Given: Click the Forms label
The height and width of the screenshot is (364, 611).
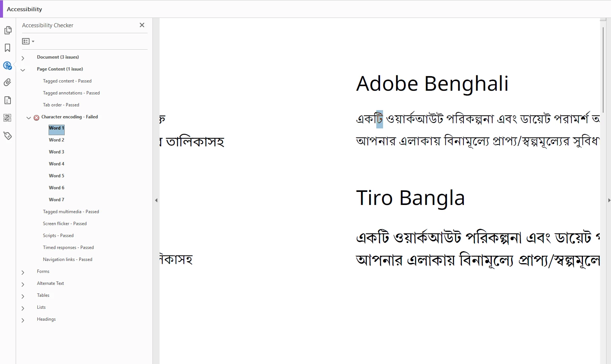Looking at the screenshot, I should 43,271.
